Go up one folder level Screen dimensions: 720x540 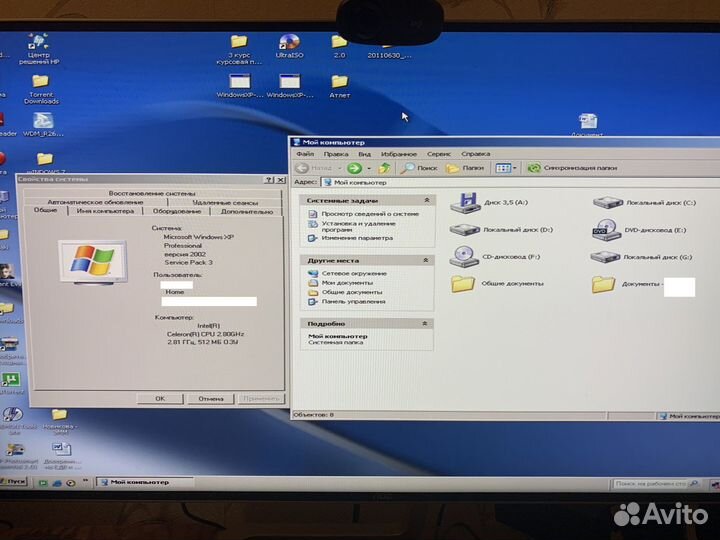pos(384,168)
